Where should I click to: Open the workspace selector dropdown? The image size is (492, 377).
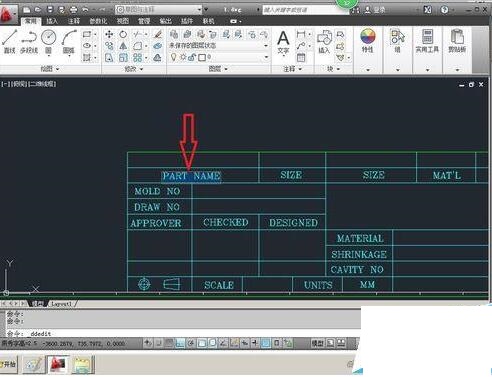point(159,10)
